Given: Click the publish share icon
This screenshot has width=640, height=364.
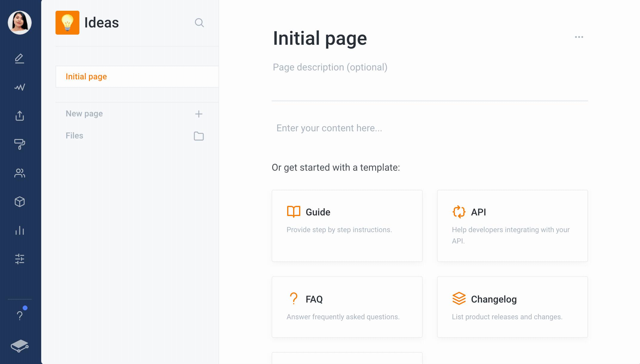Looking at the screenshot, I should 19,116.
